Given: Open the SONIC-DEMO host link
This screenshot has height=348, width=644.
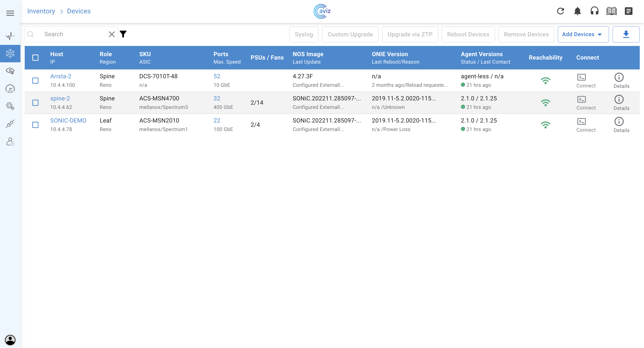Looking at the screenshot, I should (x=68, y=121).
